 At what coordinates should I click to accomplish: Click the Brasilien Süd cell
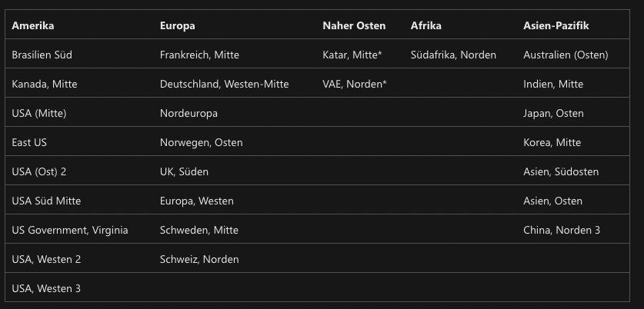(x=42, y=55)
